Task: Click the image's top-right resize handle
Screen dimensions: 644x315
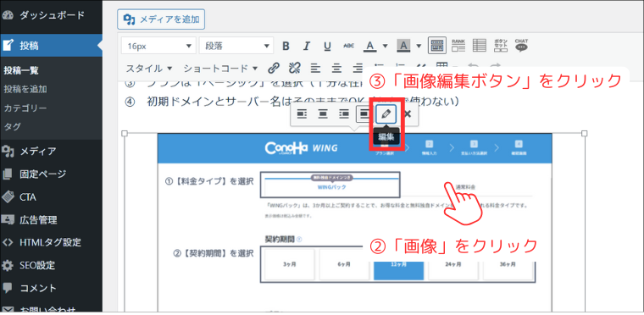Action: 585,134
